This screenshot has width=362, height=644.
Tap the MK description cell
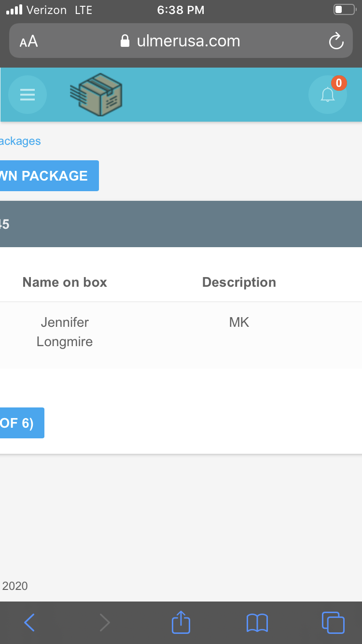click(x=239, y=322)
